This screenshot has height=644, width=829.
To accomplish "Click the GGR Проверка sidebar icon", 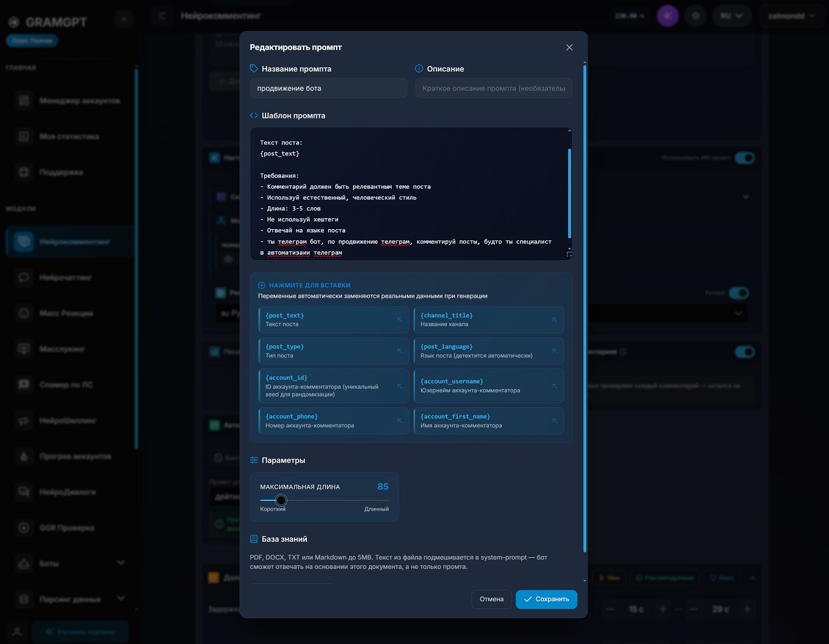I will (24, 527).
